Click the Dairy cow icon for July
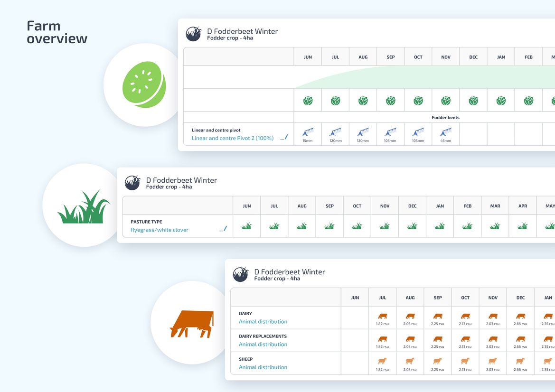555x392 pixels. 383,316
